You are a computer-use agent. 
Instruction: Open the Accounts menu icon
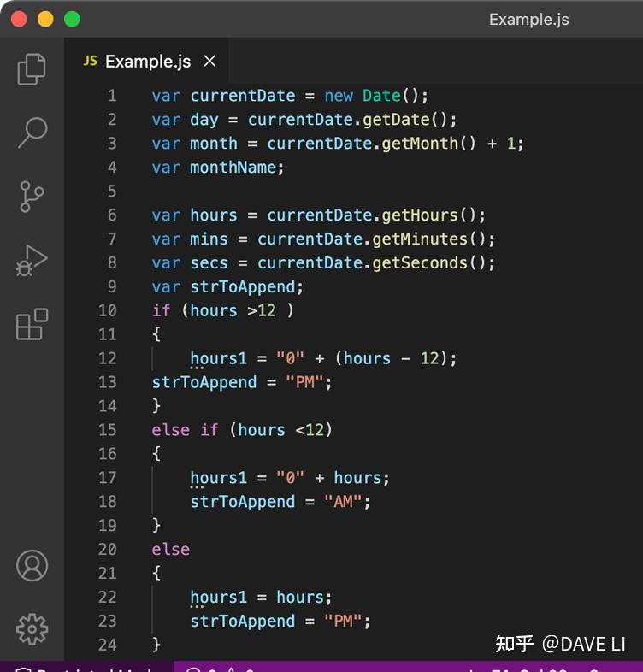[32, 565]
